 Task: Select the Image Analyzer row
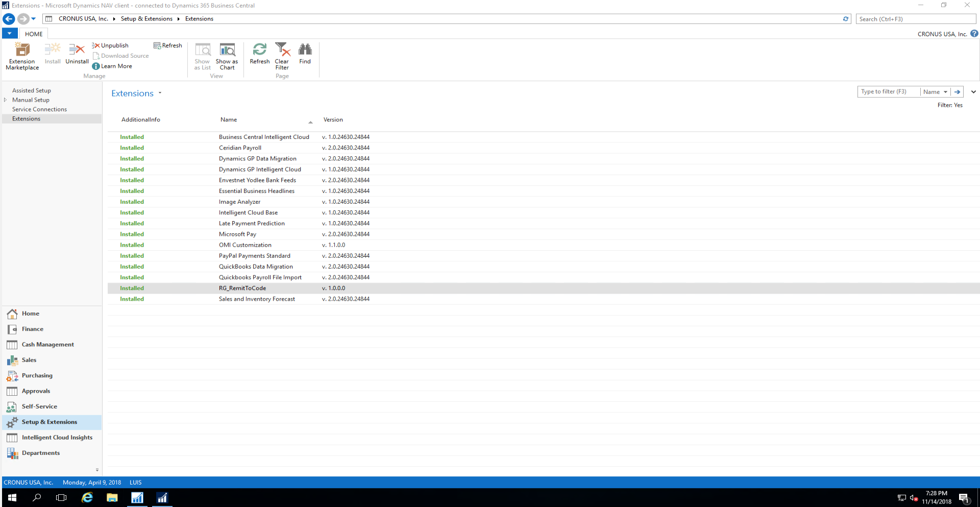(544, 202)
